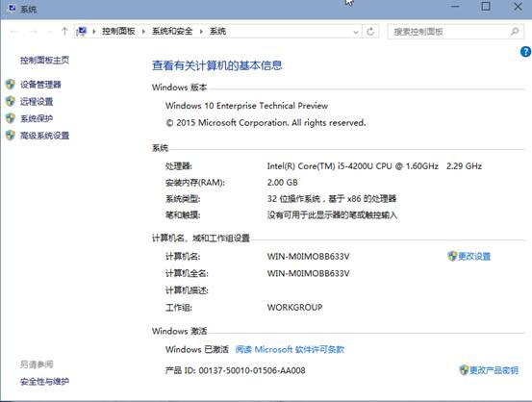The image size is (532, 402).
Task: Click the up arrow navigation icon
Action: pos(64,32)
